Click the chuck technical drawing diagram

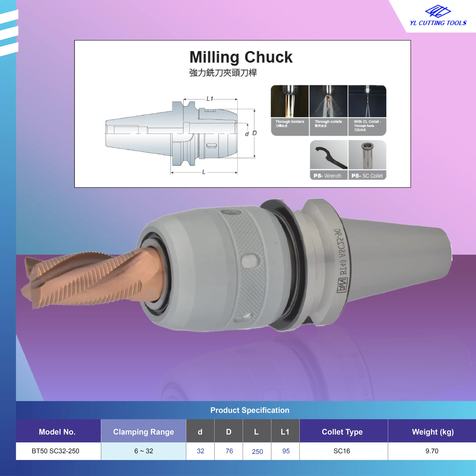181,135
